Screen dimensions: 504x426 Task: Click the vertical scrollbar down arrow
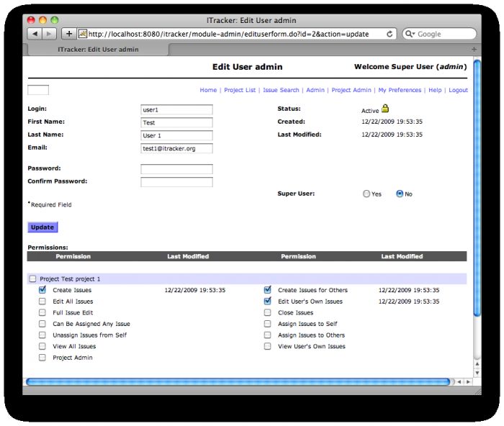[477, 373]
